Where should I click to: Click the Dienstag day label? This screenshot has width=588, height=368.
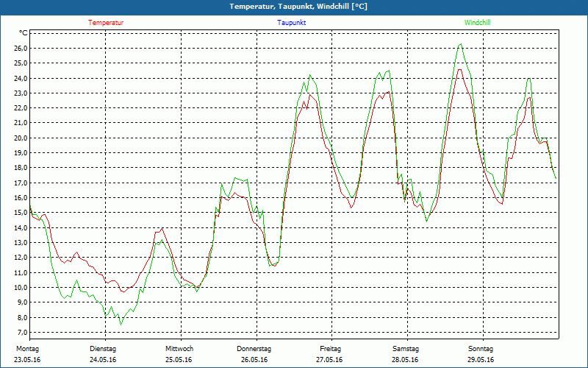[x=103, y=349]
